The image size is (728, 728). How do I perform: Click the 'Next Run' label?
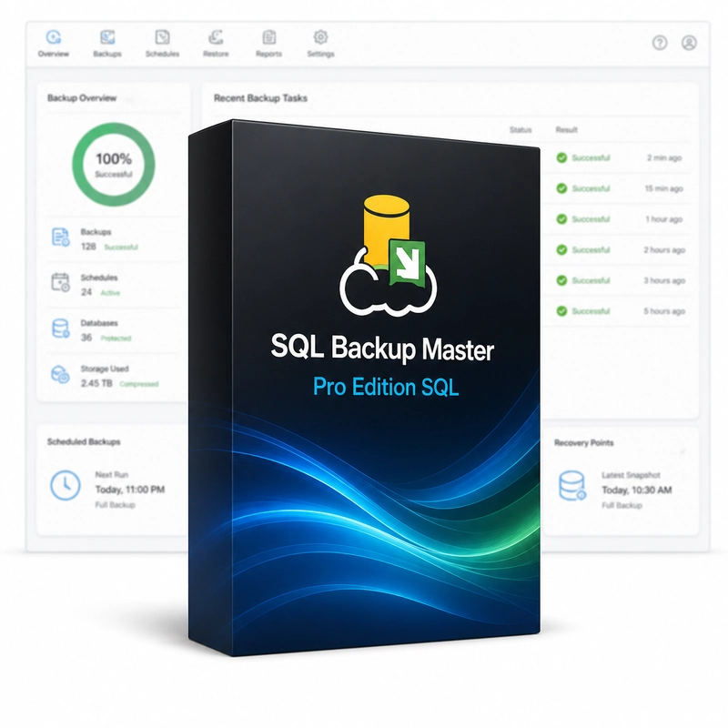(x=111, y=474)
